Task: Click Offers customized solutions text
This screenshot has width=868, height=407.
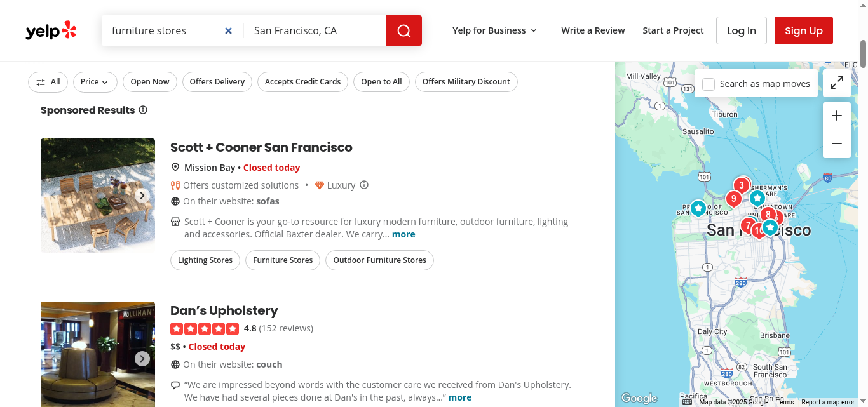Action: point(241,185)
